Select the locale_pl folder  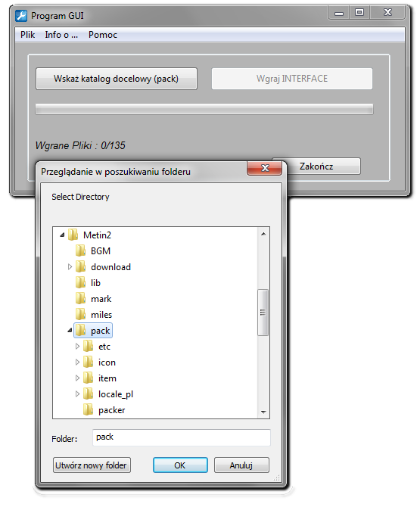click(x=108, y=393)
